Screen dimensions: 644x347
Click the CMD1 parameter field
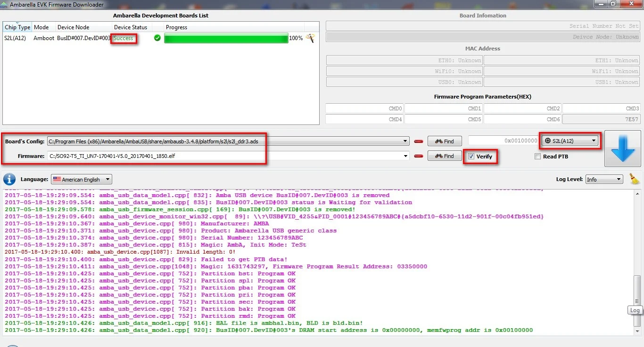point(444,108)
